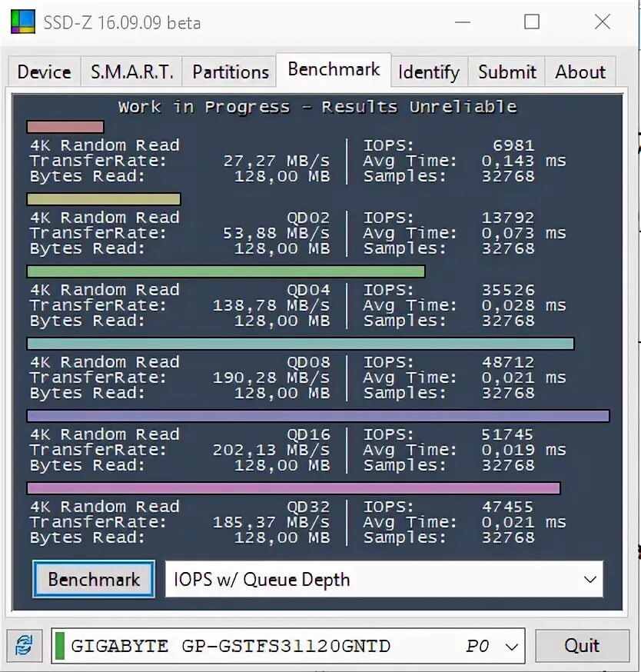Click the 0,019 ms average time value
The width and height of the screenshot is (641, 672).
pyautogui.click(x=523, y=450)
